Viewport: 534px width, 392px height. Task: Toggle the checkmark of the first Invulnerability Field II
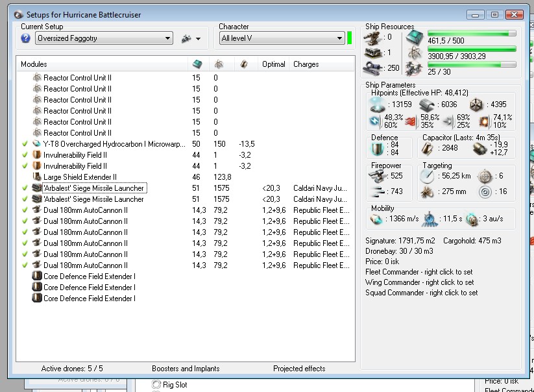[25, 155]
